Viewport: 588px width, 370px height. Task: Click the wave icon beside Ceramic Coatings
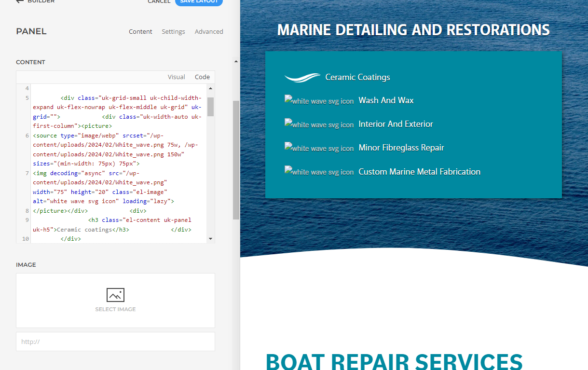point(301,77)
